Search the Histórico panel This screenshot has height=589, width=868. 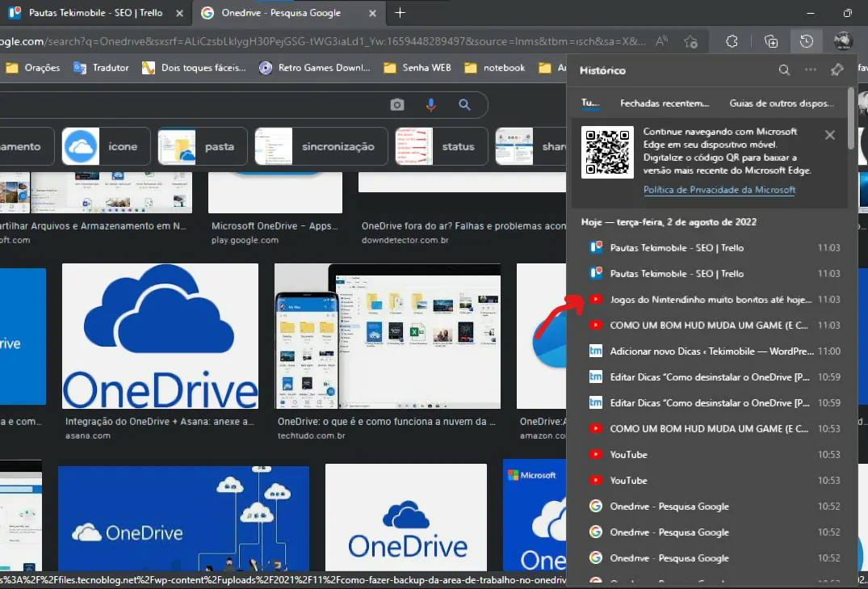[x=784, y=70]
